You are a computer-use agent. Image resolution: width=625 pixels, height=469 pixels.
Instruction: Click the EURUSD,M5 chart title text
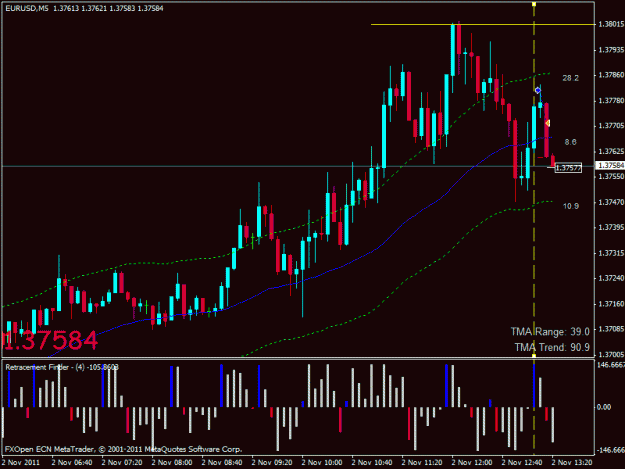pyautogui.click(x=27, y=8)
